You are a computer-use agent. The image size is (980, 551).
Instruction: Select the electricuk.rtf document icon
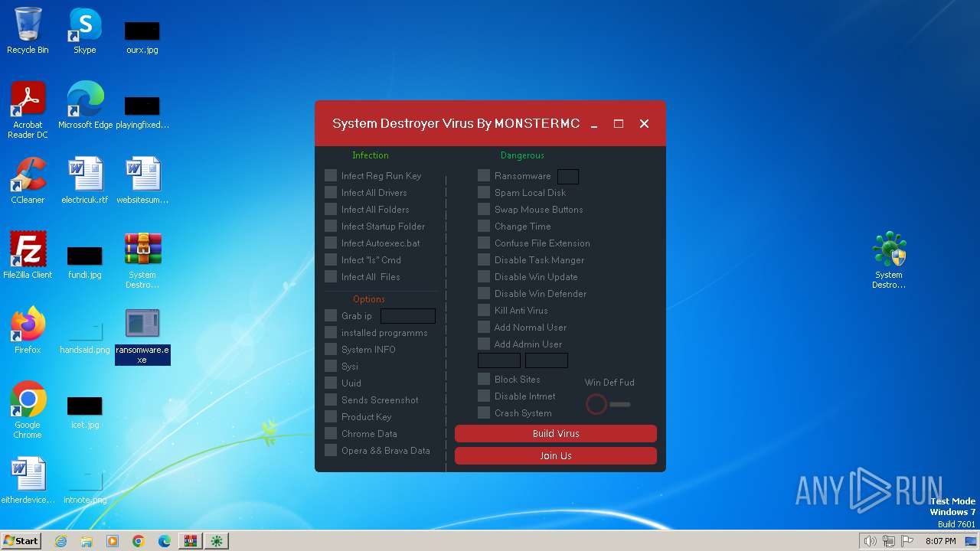[85, 181]
